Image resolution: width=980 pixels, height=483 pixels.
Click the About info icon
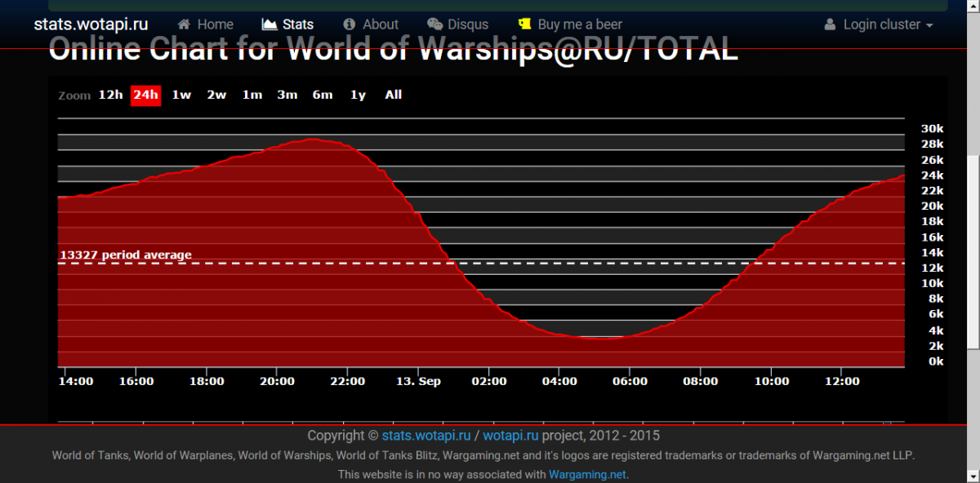pyautogui.click(x=350, y=24)
